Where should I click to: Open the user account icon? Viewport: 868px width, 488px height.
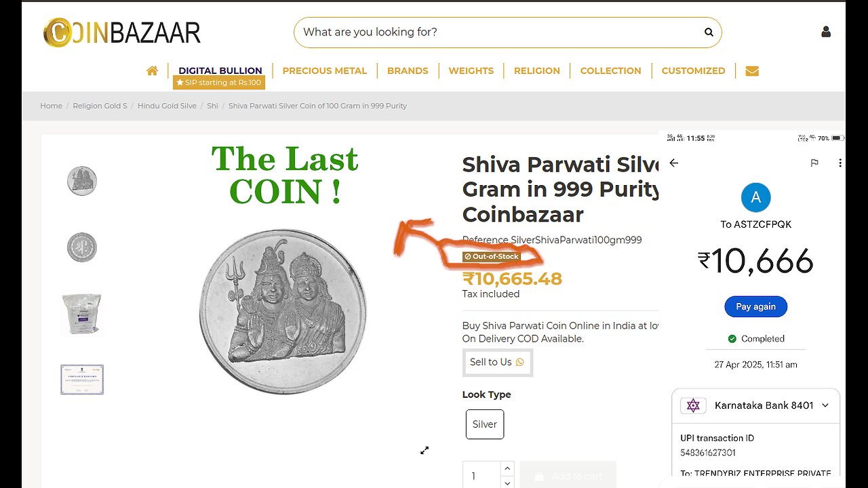[x=826, y=32]
